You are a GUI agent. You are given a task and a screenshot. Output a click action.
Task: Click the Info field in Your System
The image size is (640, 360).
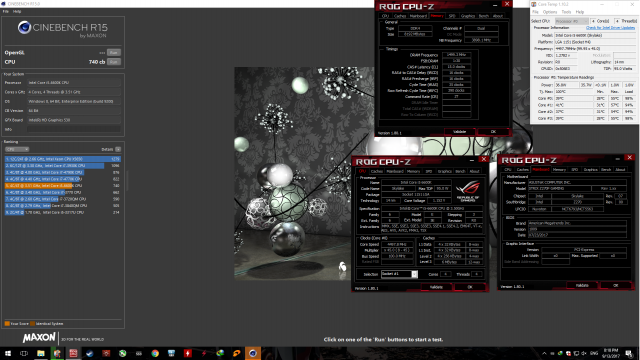[x=74, y=129]
